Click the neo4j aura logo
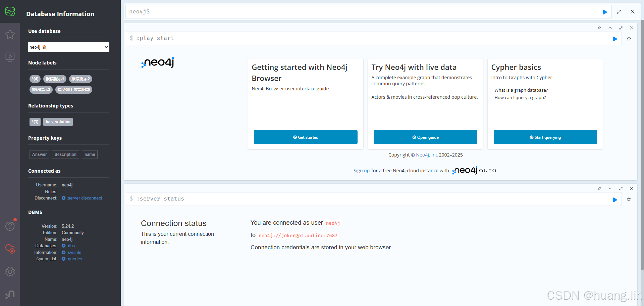This screenshot has width=644, height=306. [x=474, y=171]
